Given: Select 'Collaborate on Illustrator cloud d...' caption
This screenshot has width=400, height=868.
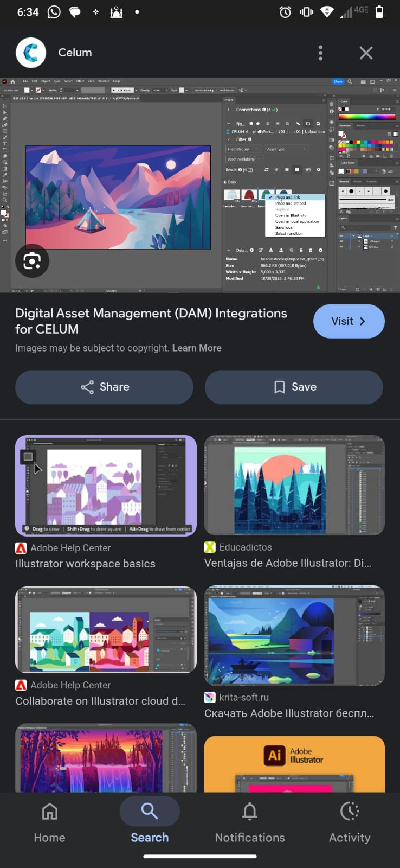Looking at the screenshot, I should pos(100,701).
